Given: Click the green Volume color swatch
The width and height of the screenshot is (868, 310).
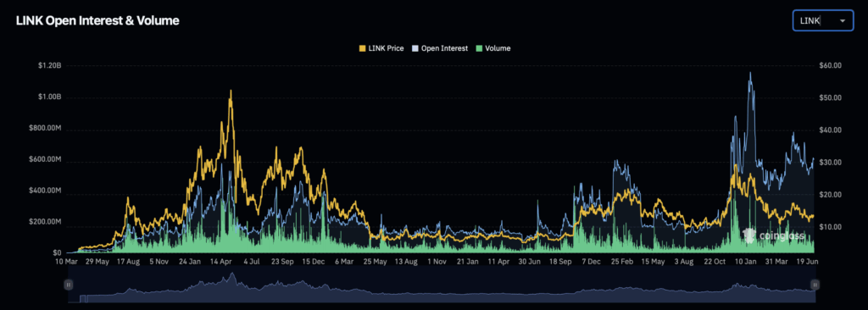Looking at the screenshot, I should click(x=479, y=48).
